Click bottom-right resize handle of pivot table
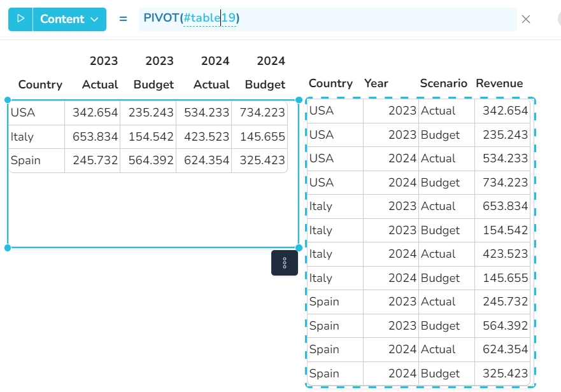 coord(299,248)
